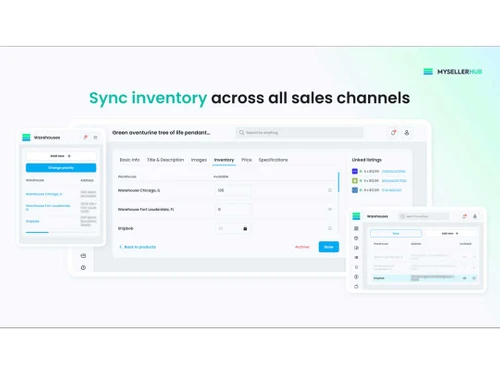Image resolution: width=500 pixels, height=375 pixels.
Task: Click the Back to products link
Action: (x=138, y=247)
